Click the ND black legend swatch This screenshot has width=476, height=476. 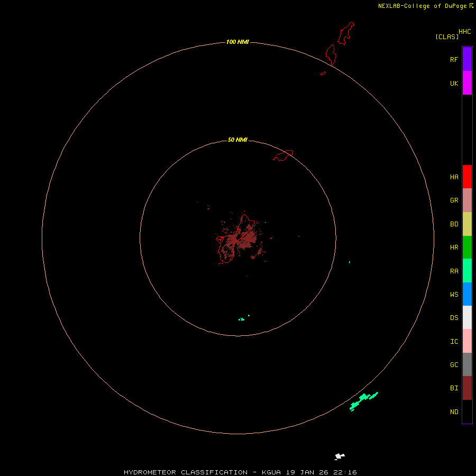[467, 411]
